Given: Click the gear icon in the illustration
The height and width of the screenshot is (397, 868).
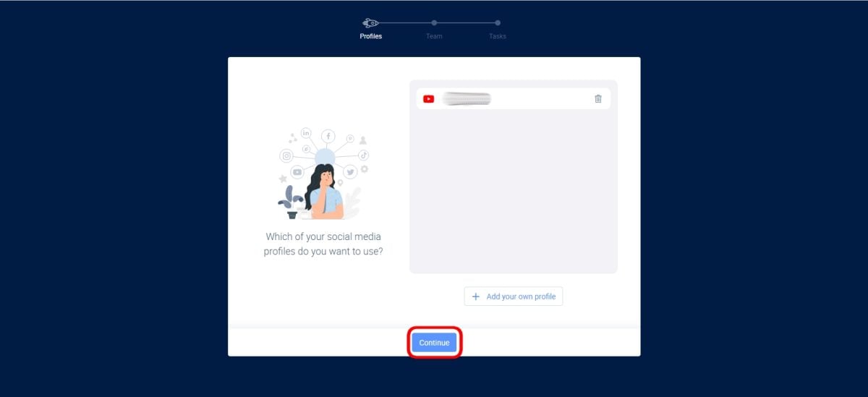Looking at the screenshot, I should pyautogui.click(x=365, y=168).
